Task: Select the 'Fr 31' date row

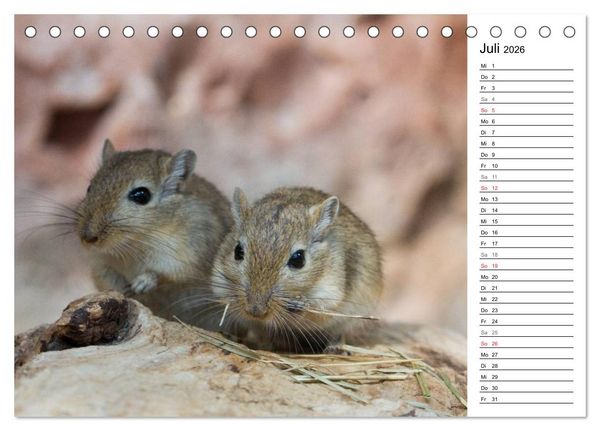Action: (x=527, y=399)
